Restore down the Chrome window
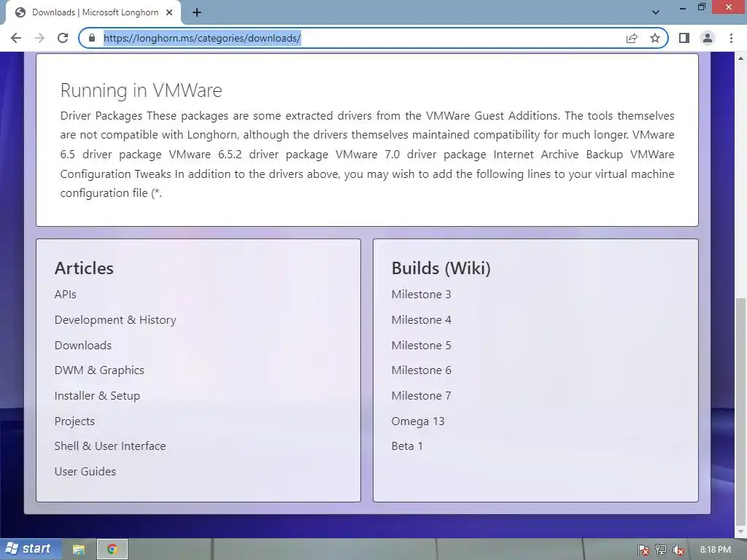The height and width of the screenshot is (560, 747). 701,7
